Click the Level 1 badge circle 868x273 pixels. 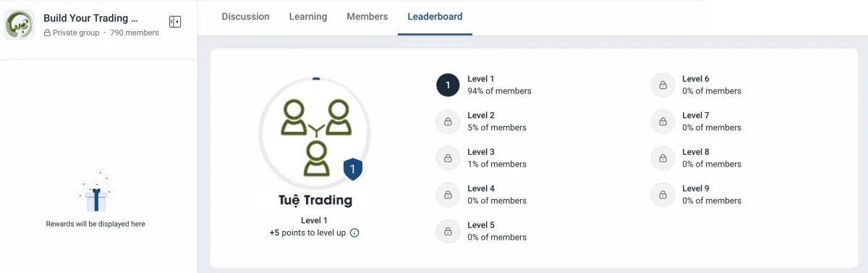click(x=448, y=85)
